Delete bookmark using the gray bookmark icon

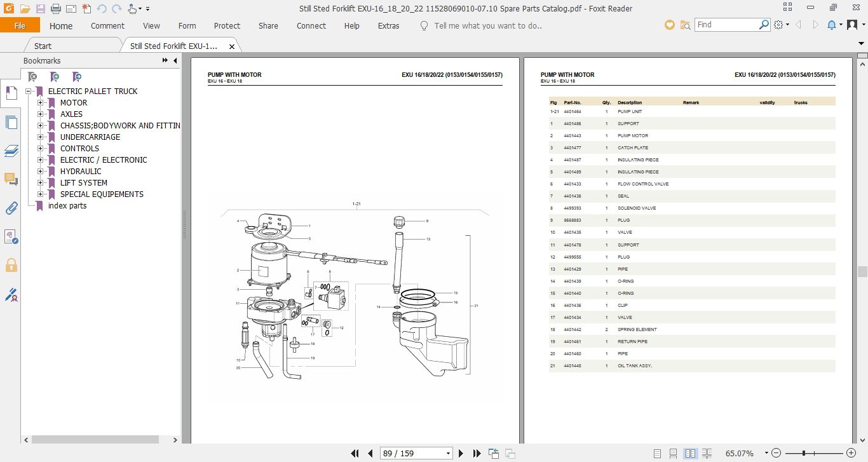(x=32, y=77)
